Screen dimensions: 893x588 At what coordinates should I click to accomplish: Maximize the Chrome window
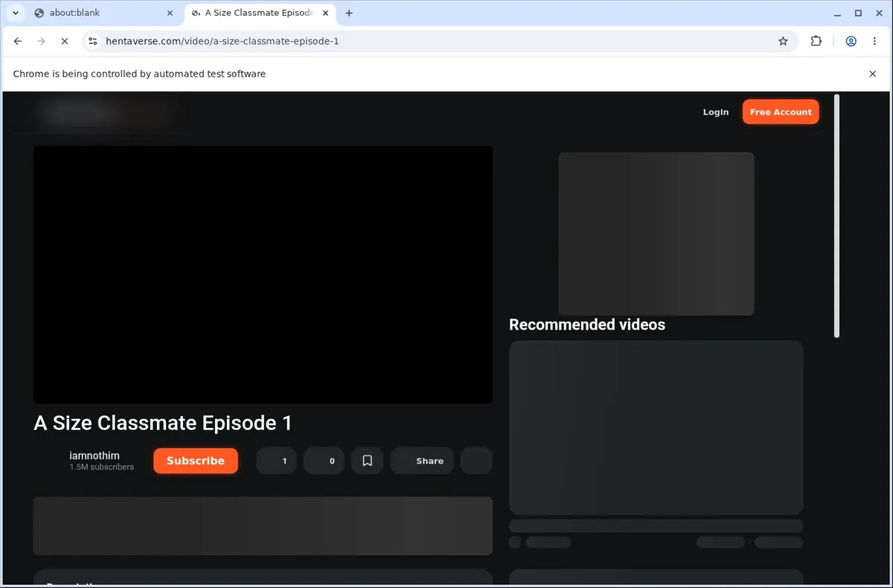(858, 13)
